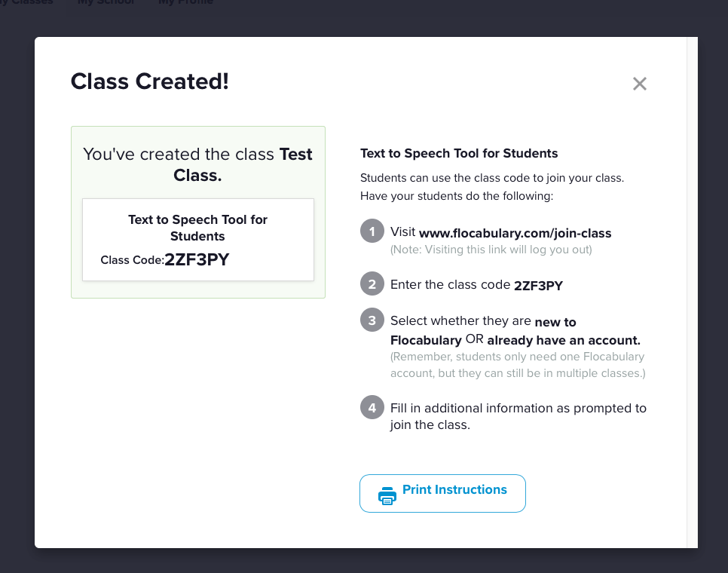Click the step 3 number circle
This screenshot has height=573, width=728.
point(372,321)
